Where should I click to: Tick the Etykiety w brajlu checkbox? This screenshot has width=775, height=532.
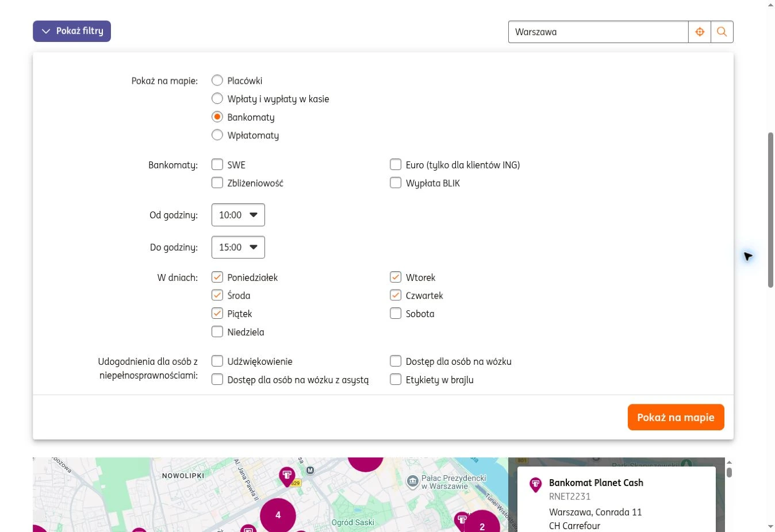[396, 379]
